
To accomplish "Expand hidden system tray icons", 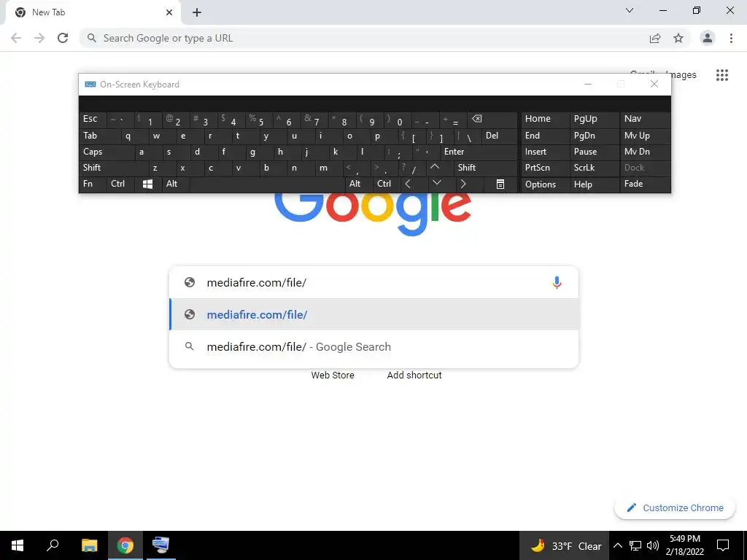I will pyautogui.click(x=617, y=545).
